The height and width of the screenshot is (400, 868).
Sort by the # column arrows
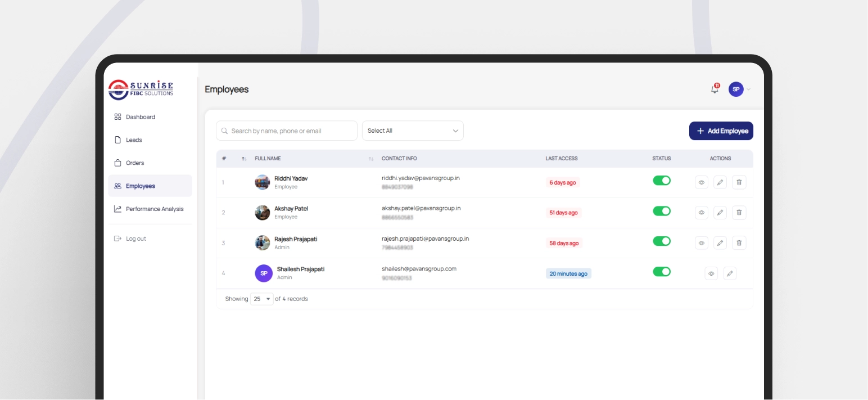[244, 159]
